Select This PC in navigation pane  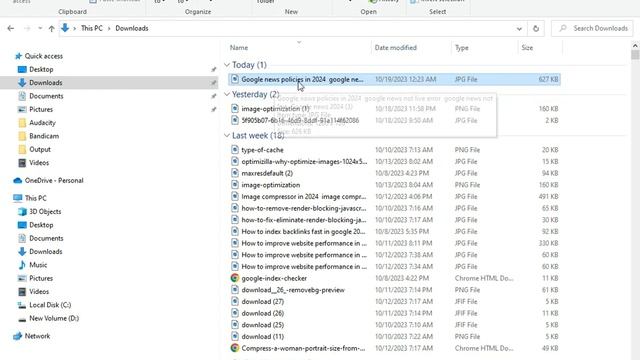[x=36, y=198]
